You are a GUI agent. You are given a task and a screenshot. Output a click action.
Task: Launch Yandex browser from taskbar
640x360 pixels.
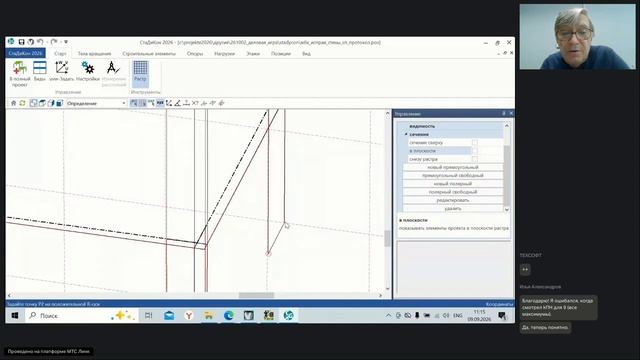[189, 316]
